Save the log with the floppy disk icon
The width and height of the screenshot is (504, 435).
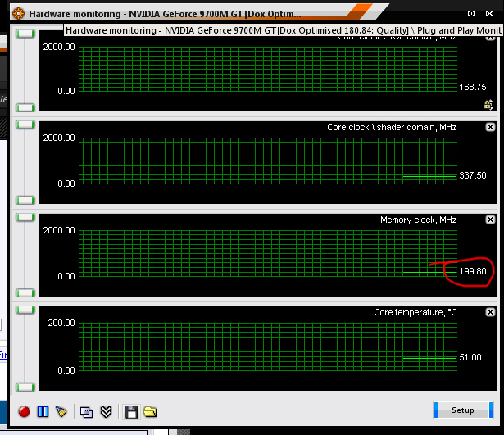click(x=131, y=412)
